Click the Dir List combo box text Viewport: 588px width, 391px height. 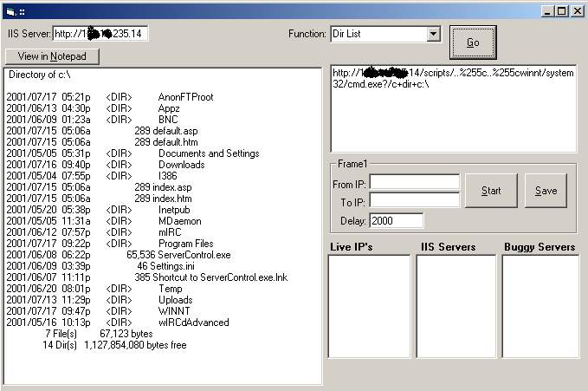point(378,35)
